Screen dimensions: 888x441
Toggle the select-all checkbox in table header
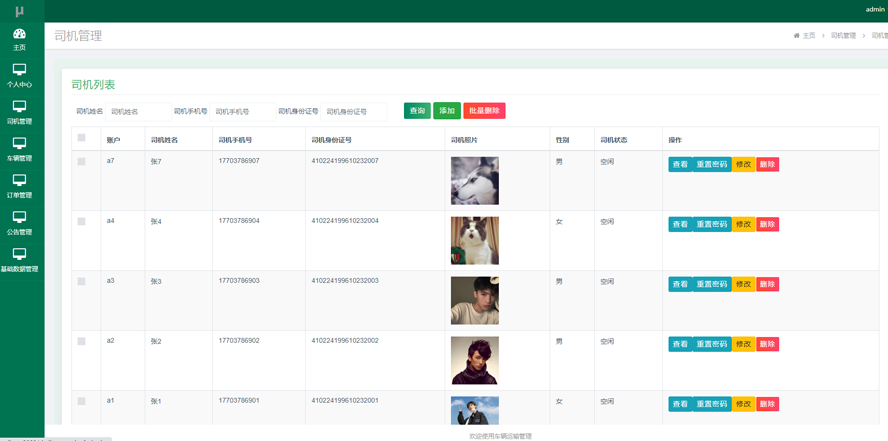tap(82, 138)
